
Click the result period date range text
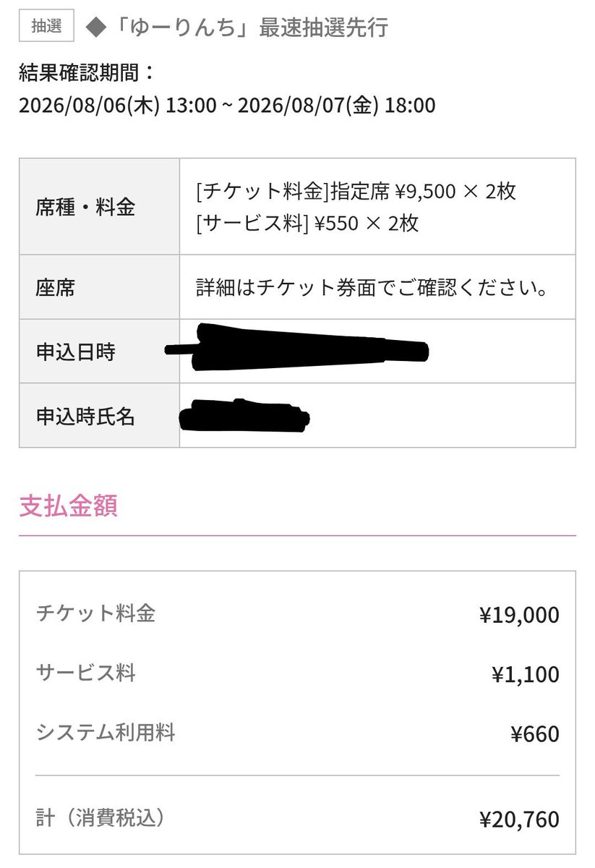227,106
